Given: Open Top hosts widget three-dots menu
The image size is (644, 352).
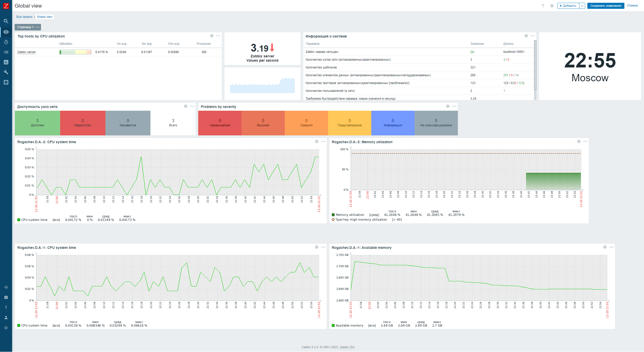Looking at the screenshot, I should click(218, 36).
